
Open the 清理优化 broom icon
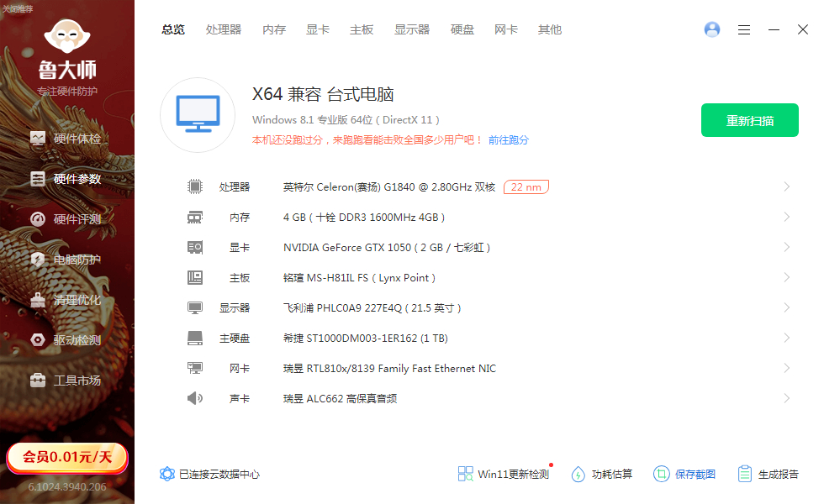pos(38,300)
